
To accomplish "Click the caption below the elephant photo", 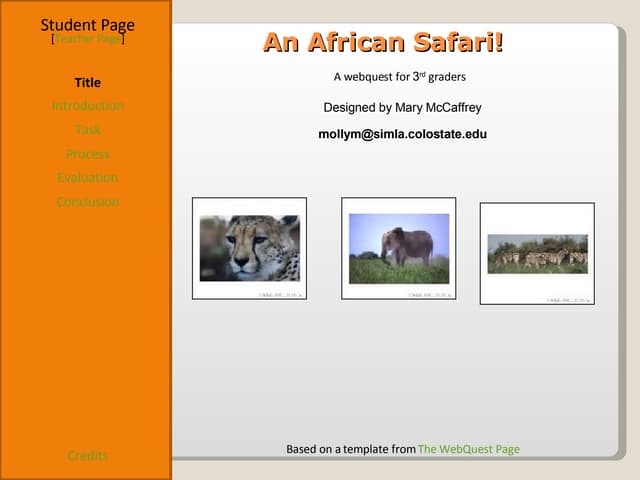I will (x=428, y=295).
